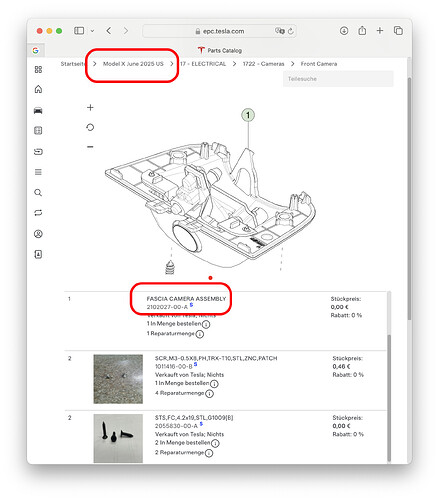Open the list lines icon in left sidebar
The width and height of the screenshot is (439, 500).
point(38,172)
